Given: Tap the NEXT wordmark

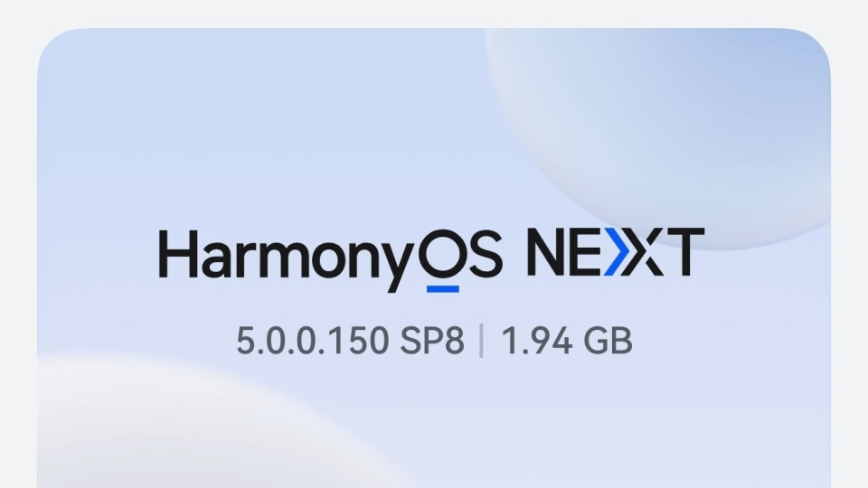Looking at the screenshot, I should tap(615, 252).
